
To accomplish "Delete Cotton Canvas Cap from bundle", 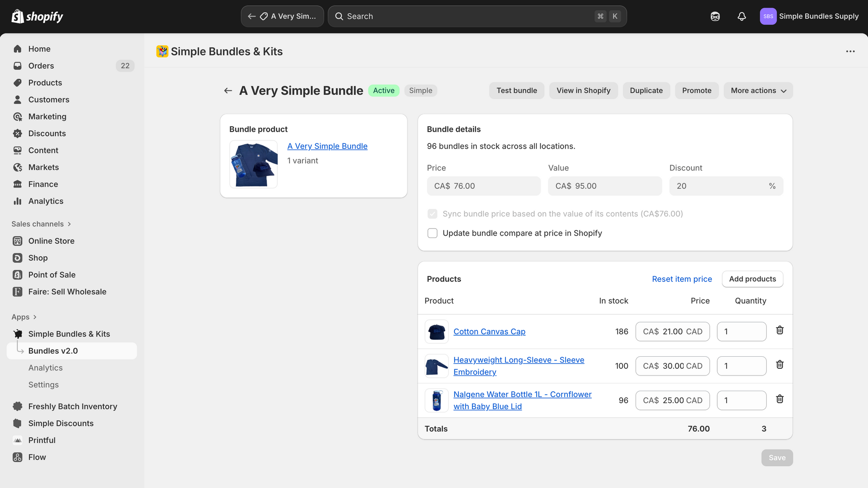I will 779,330.
